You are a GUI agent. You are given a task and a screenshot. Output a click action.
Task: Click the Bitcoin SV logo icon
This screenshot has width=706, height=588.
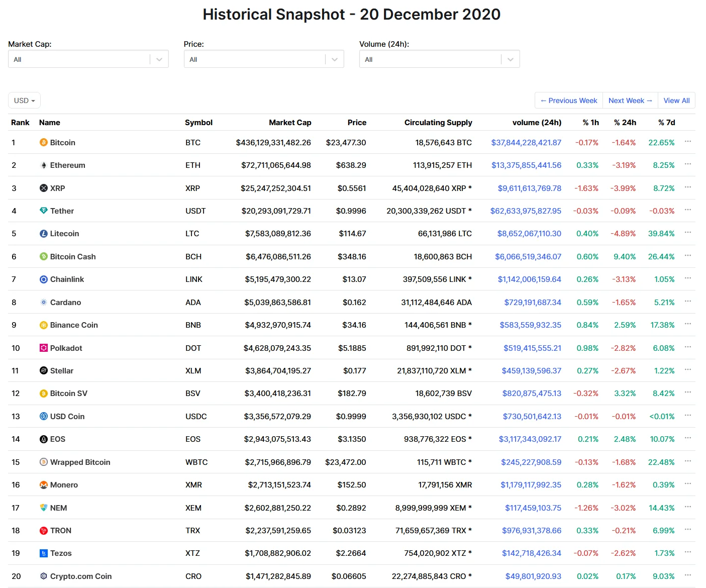coord(44,394)
